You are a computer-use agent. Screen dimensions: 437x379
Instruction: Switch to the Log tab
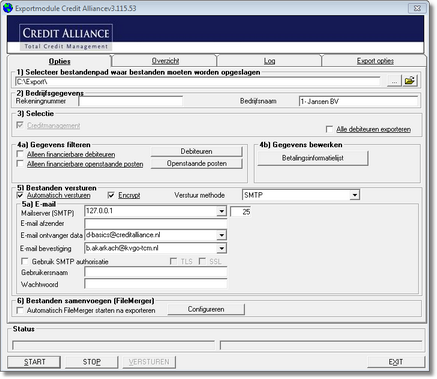269,61
